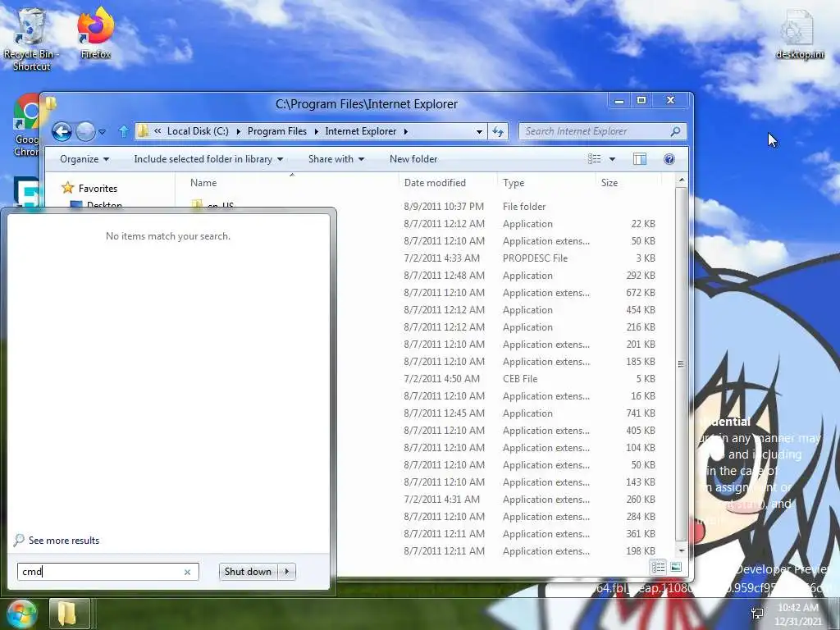
Task: Open the desktop.ini file icon
Action: [800, 34]
